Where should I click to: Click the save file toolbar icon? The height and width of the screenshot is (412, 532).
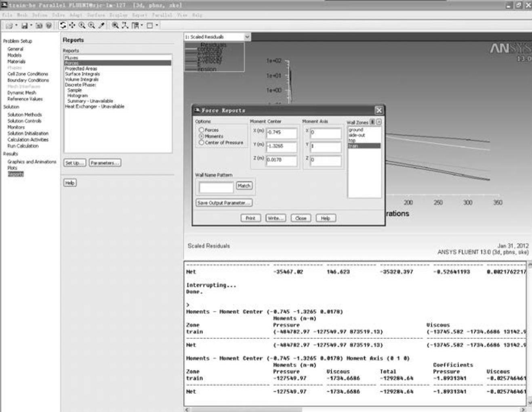tap(24, 25)
